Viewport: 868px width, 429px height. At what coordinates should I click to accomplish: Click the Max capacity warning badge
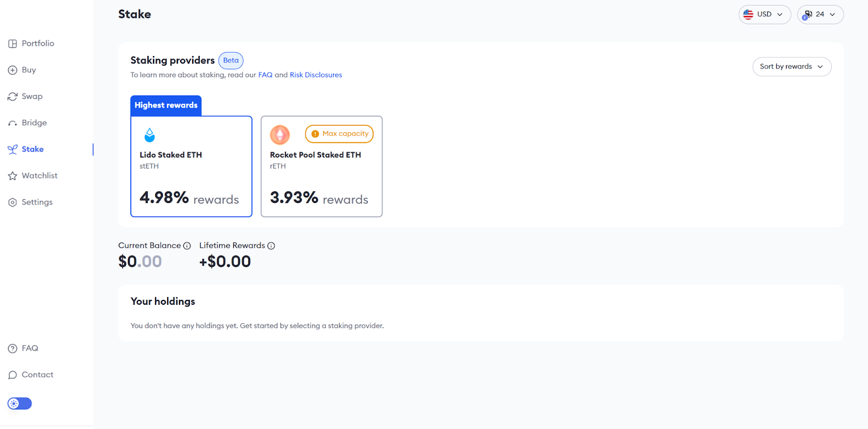point(340,134)
